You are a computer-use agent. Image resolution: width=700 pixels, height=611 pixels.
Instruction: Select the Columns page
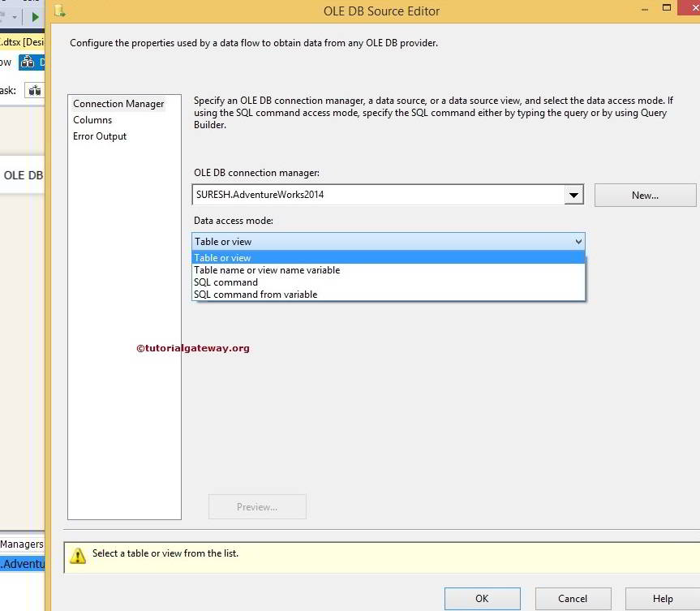(92, 119)
